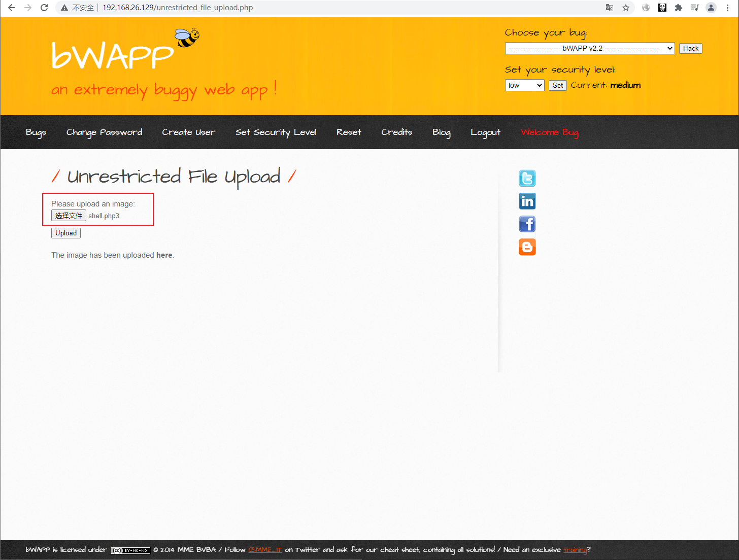
Task: Click the choose file button
Action: pos(69,216)
